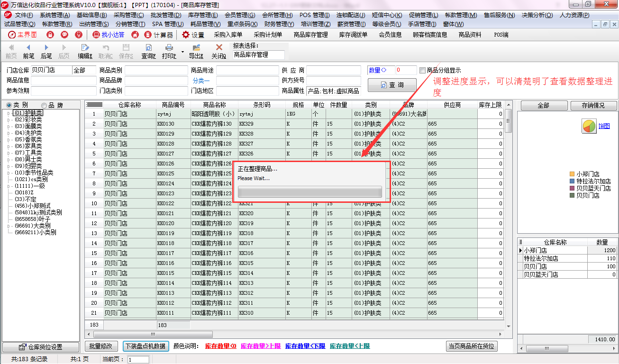Enable 商品分组显示 checkbox

click(423, 70)
